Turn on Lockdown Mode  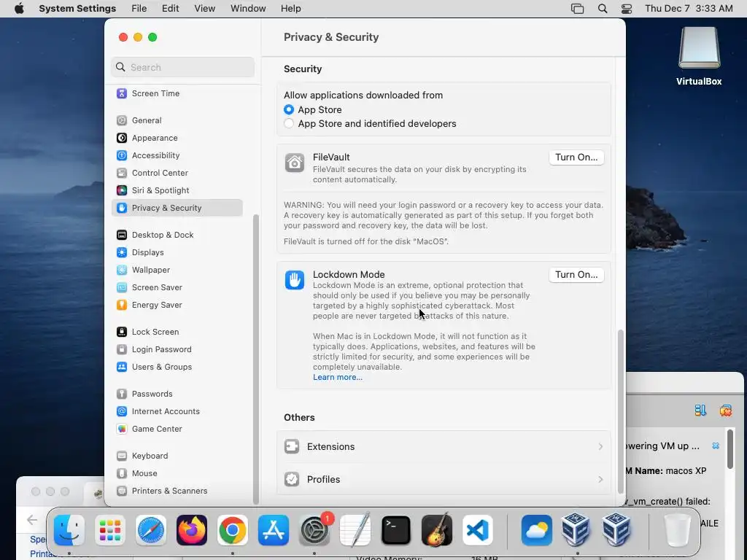point(576,275)
